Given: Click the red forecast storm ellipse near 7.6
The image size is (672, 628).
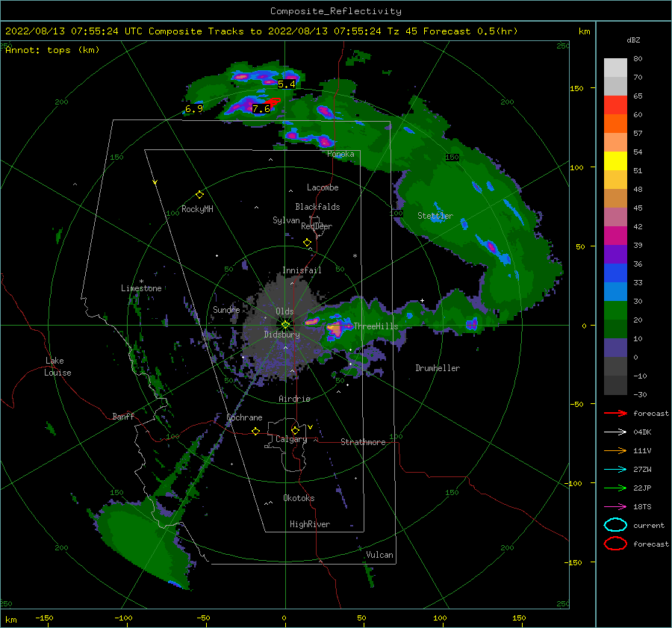Looking at the screenshot, I should [273, 102].
